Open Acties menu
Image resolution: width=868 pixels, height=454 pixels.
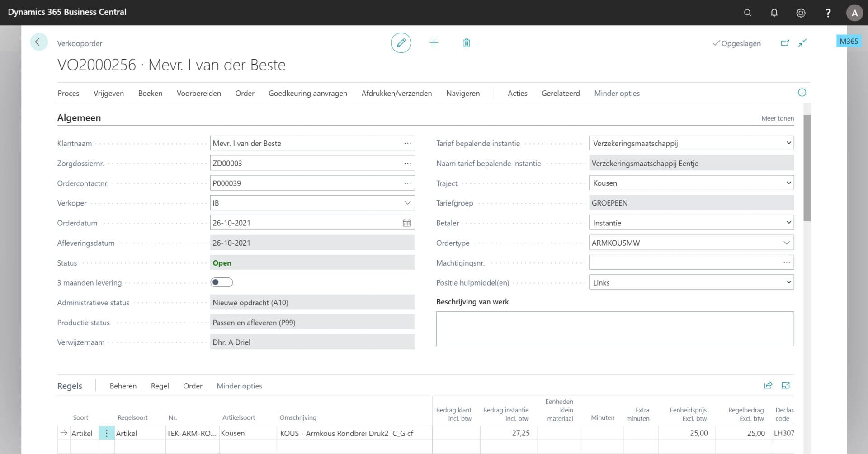(518, 93)
